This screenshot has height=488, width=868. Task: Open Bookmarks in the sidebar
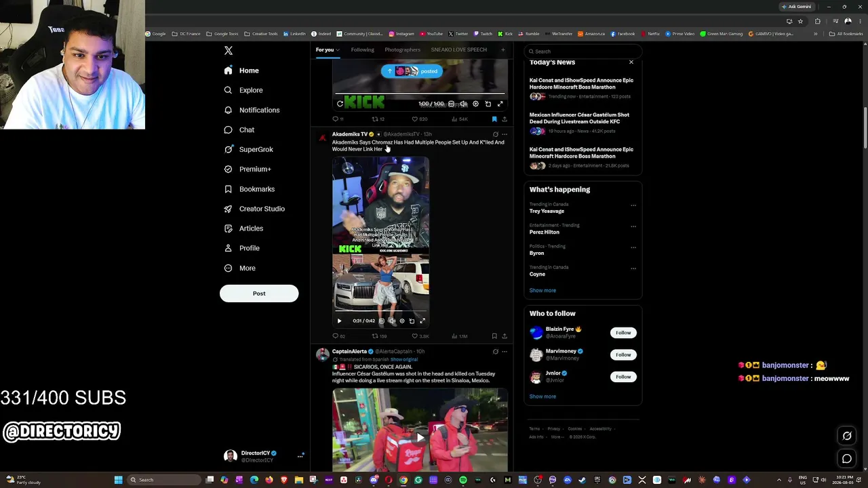250,189
